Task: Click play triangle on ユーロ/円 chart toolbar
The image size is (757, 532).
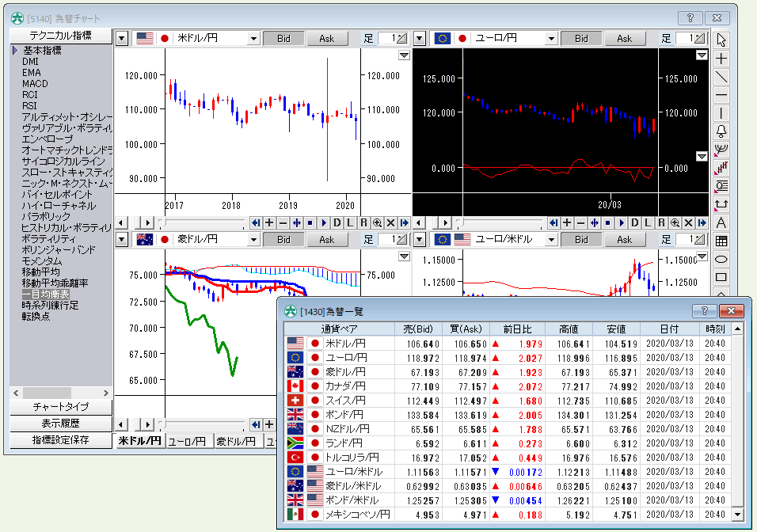Action: tap(622, 222)
